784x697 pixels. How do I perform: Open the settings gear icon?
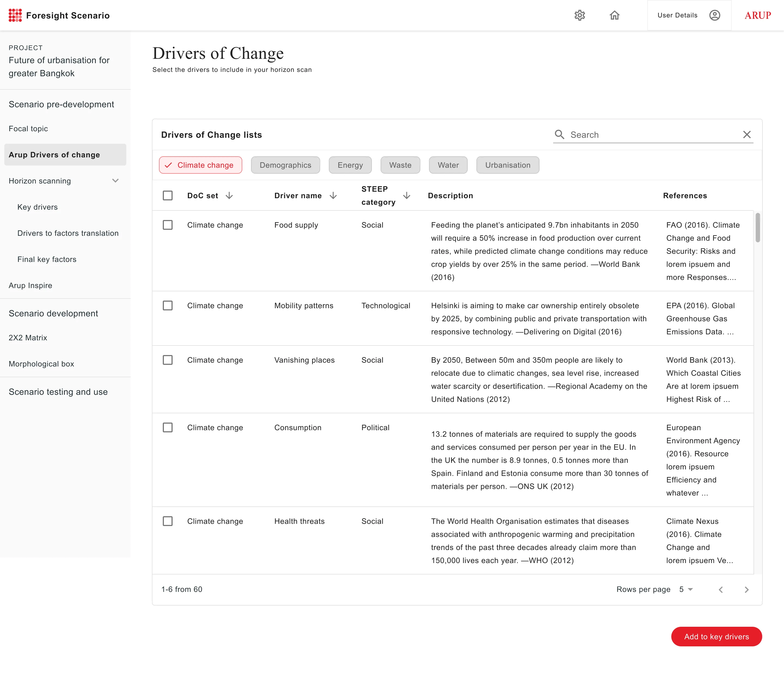click(x=579, y=15)
